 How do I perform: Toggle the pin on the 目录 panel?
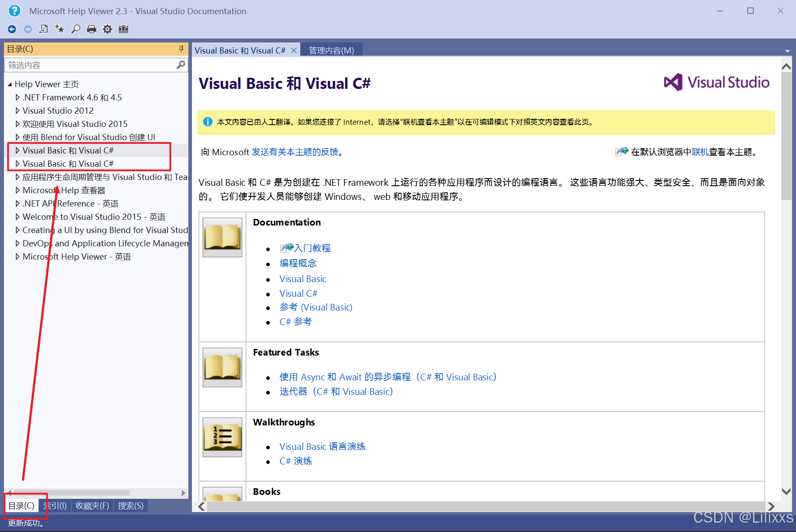(x=181, y=49)
